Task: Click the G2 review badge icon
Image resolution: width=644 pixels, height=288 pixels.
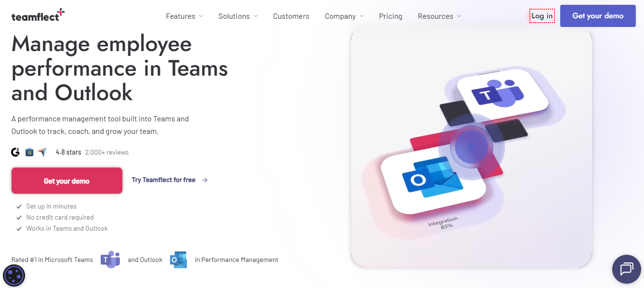Action: click(x=15, y=152)
